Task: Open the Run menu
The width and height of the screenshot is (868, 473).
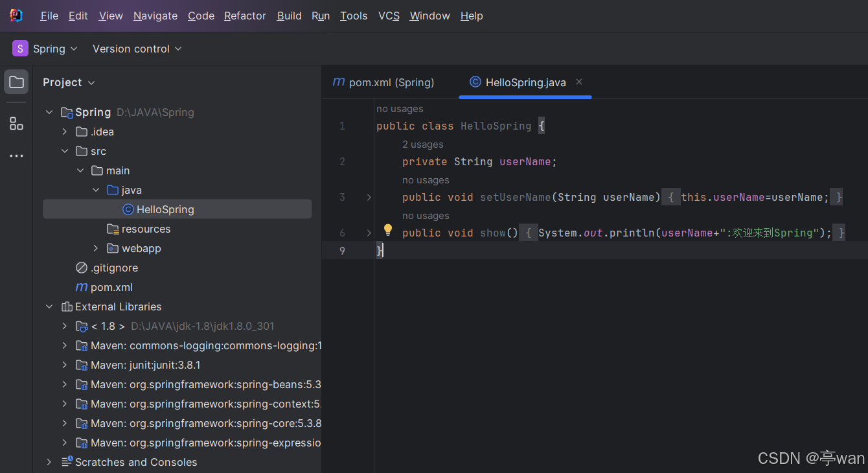Action: coord(321,16)
